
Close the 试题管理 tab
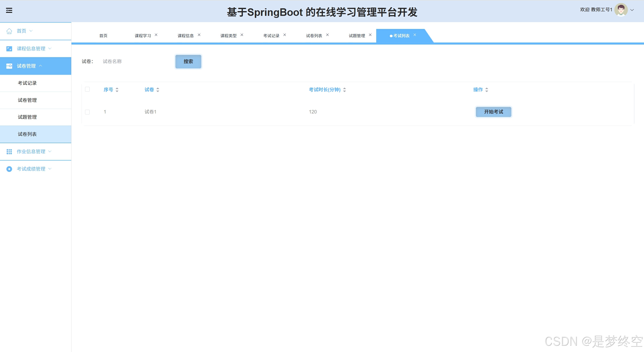click(370, 35)
